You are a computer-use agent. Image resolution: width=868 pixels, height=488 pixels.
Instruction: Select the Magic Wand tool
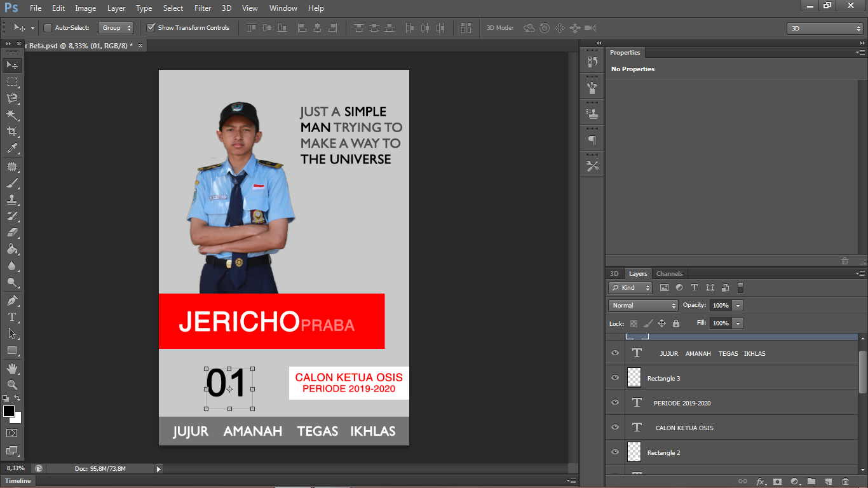[x=12, y=115]
